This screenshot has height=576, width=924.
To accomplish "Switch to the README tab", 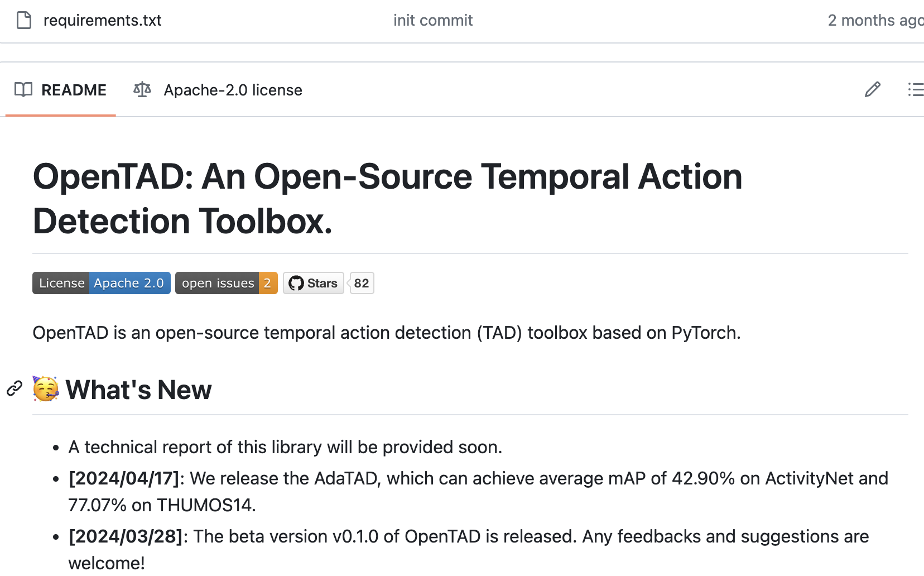I will pyautogui.click(x=60, y=90).
